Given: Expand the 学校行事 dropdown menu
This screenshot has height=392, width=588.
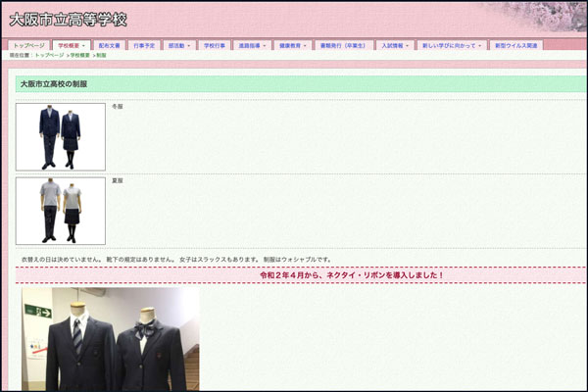Looking at the screenshot, I should [x=216, y=45].
